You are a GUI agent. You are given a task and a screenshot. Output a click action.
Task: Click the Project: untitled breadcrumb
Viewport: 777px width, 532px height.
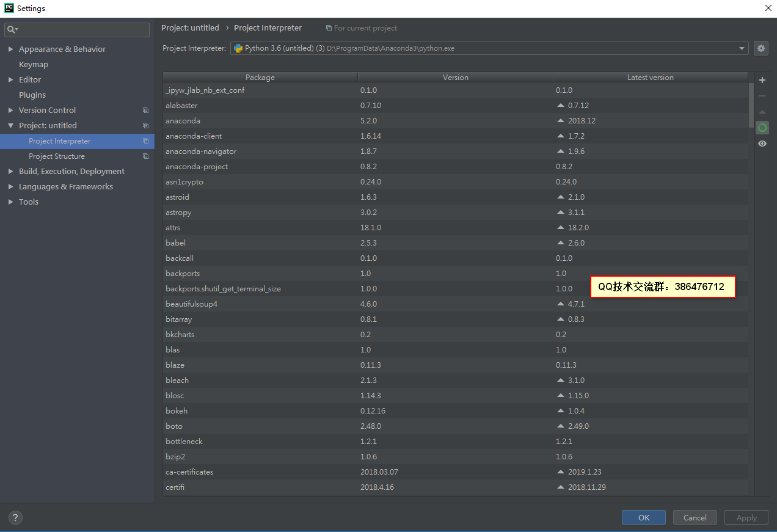[x=190, y=28]
